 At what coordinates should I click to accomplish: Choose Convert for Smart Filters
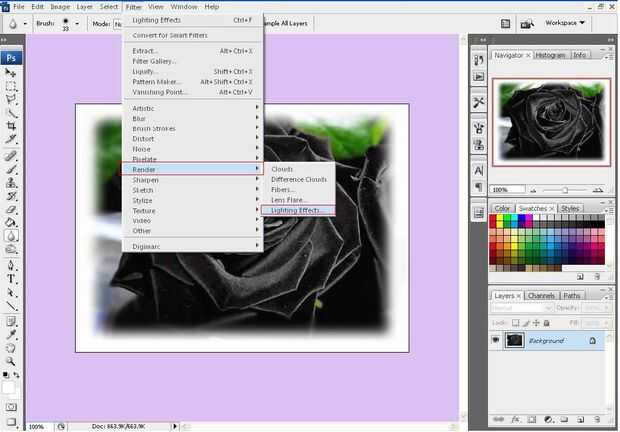point(192,35)
